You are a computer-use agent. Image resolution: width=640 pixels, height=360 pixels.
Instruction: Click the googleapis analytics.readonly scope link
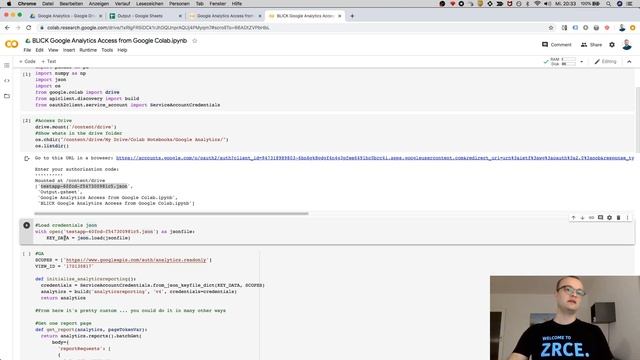point(136,260)
